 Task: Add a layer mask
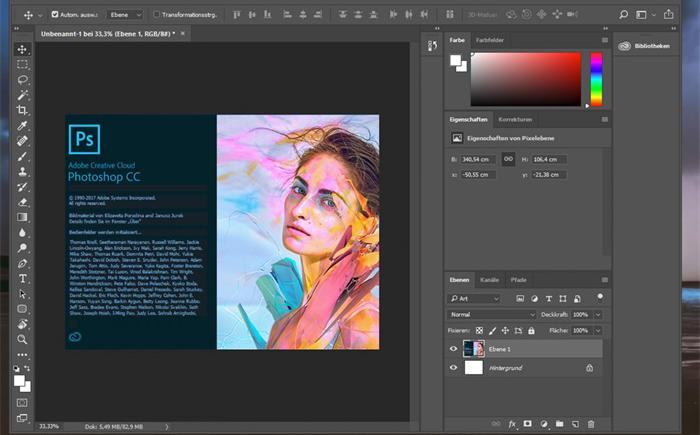click(528, 424)
